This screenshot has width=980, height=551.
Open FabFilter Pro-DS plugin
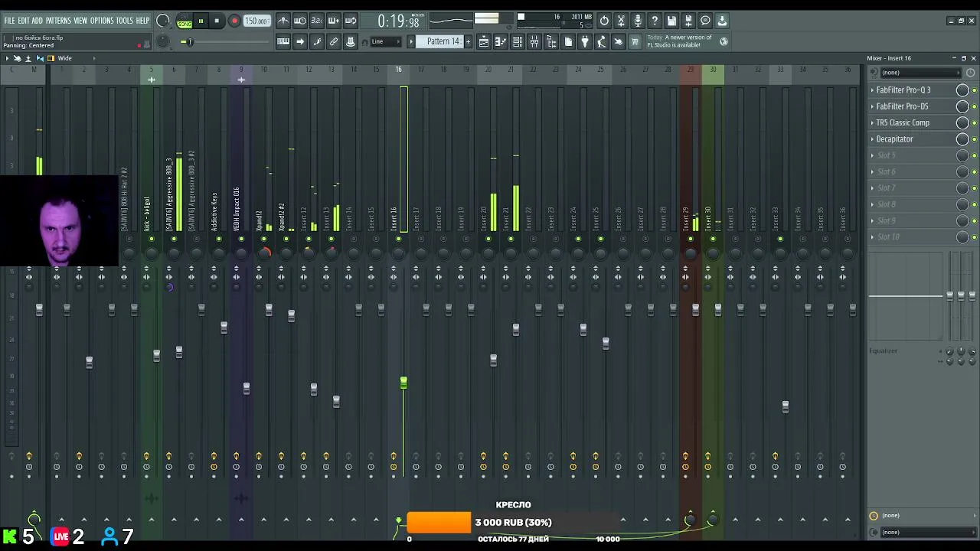pyautogui.click(x=902, y=106)
